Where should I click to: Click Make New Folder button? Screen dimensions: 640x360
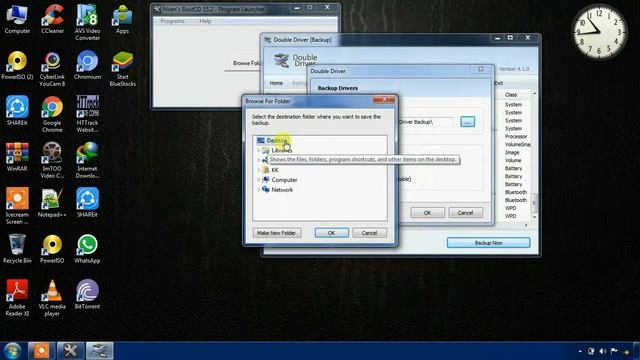click(277, 233)
